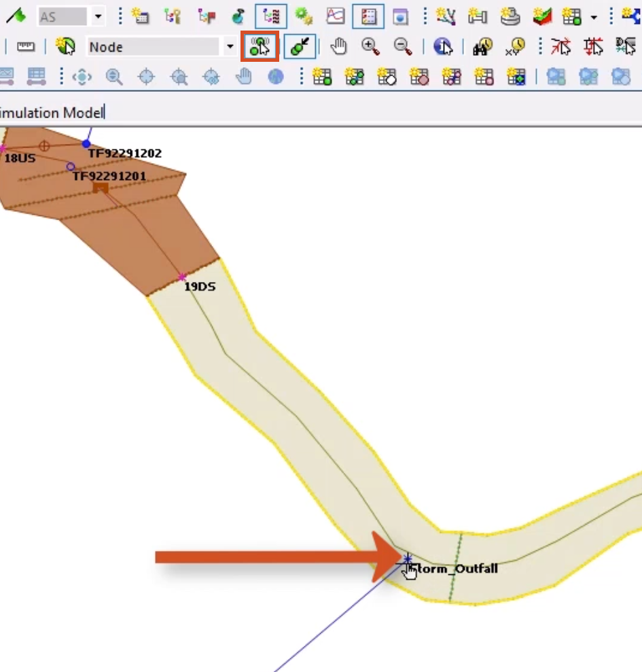Select the new object pointer tool

click(x=66, y=46)
